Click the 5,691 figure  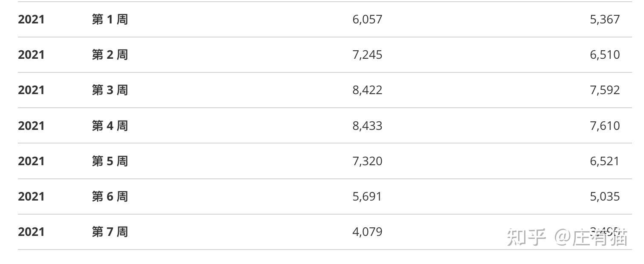pos(367,197)
